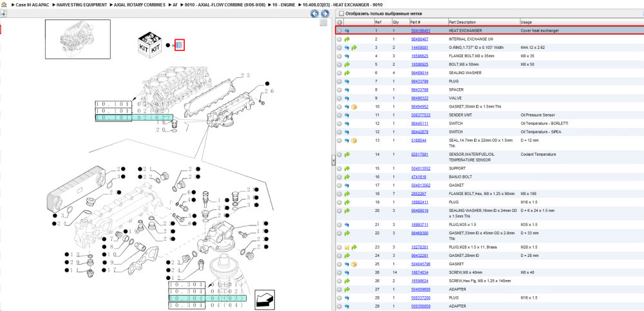Click blue arrow icon in HEAT EXCHANGER row
The height and width of the screenshot is (311, 644).
click(347, 31)
